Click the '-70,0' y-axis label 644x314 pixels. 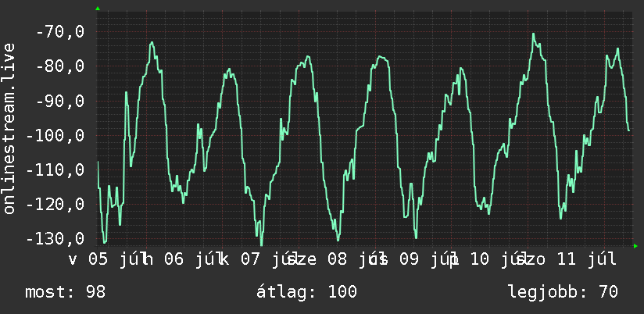coord(60,32)
